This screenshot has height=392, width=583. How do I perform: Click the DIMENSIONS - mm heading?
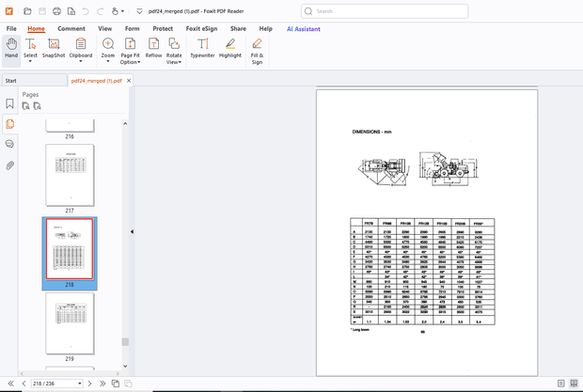[x=371, y=132]
